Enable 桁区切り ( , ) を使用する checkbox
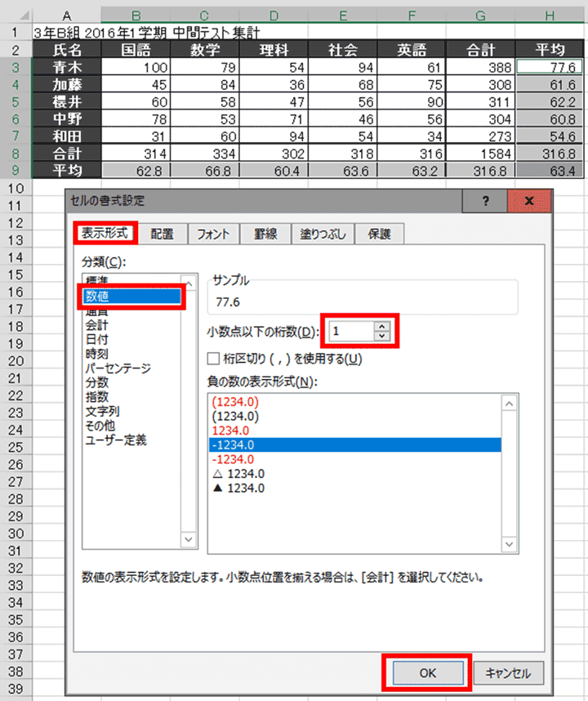The image size is (588, 701). pyautogui.click(x=213, y=359)
